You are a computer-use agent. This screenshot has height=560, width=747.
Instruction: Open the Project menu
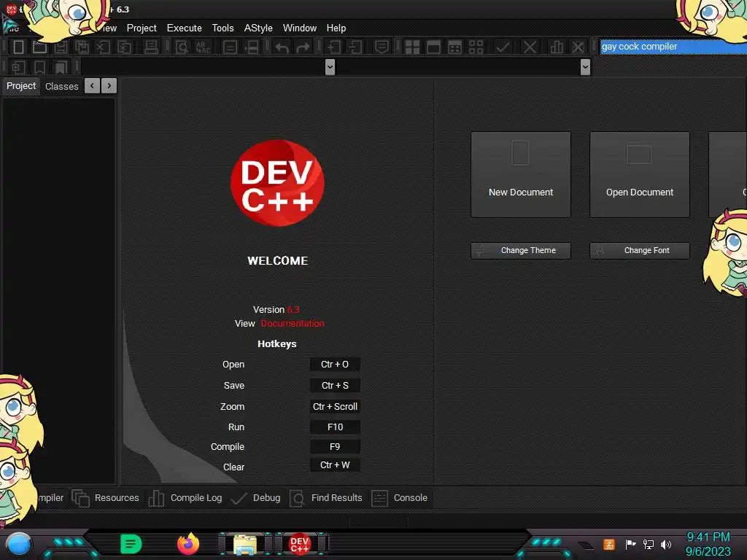142,28
